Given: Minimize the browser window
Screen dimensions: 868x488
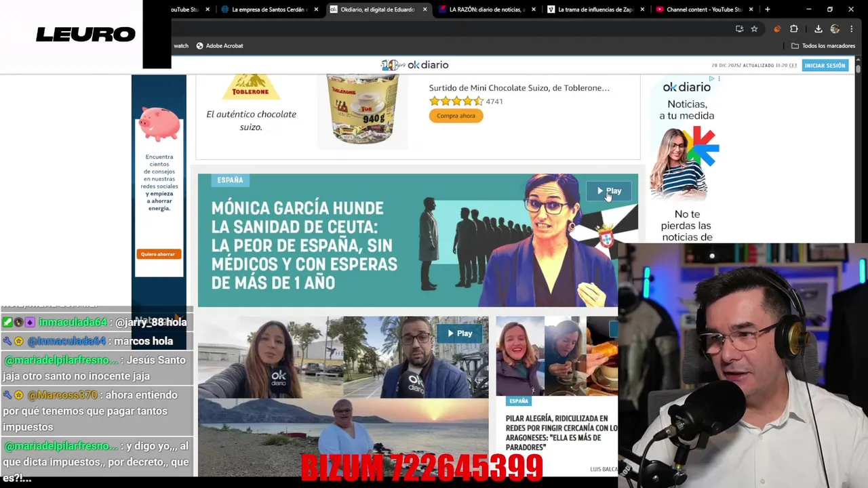Looking at the screenshot, I should pos(808,9).
